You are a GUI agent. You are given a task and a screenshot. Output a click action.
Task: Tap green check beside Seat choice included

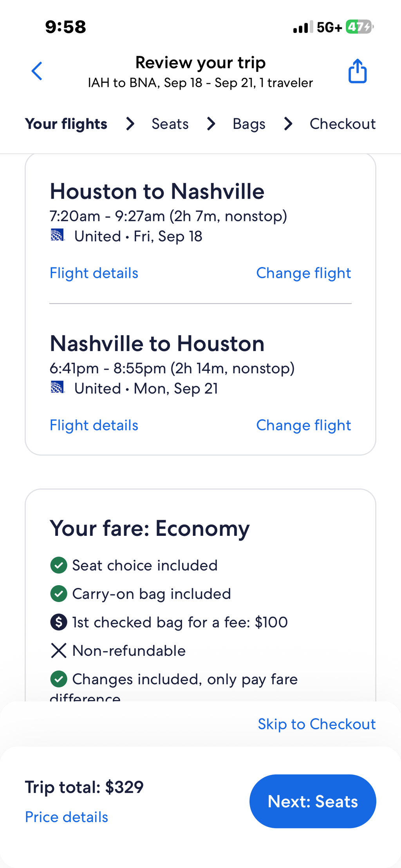[x=59, y=565]
